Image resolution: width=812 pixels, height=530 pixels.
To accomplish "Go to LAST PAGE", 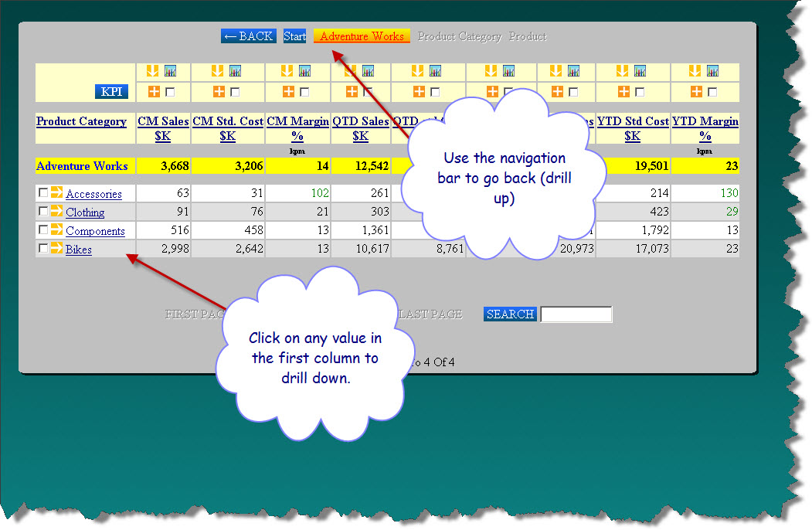I will click(x=431, y=314).
